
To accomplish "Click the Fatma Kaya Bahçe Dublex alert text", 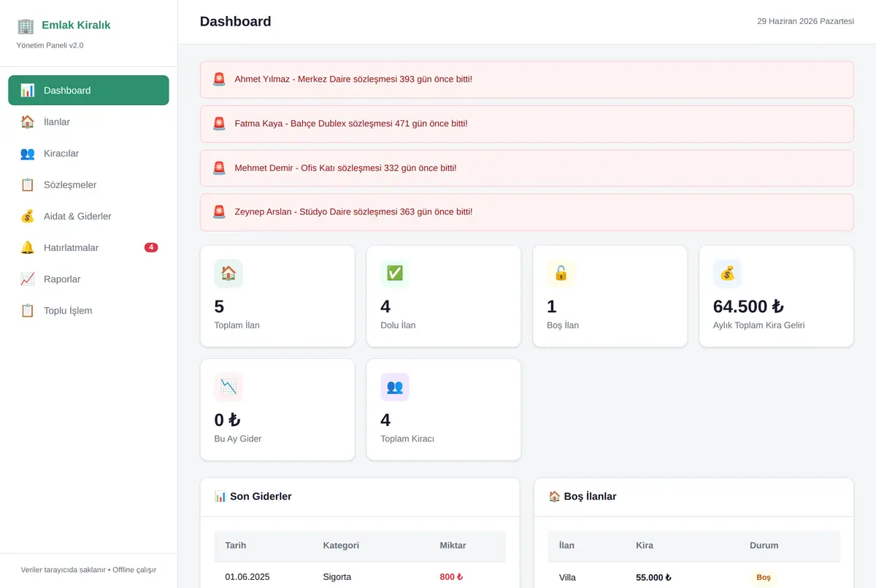I will (351, 123).
